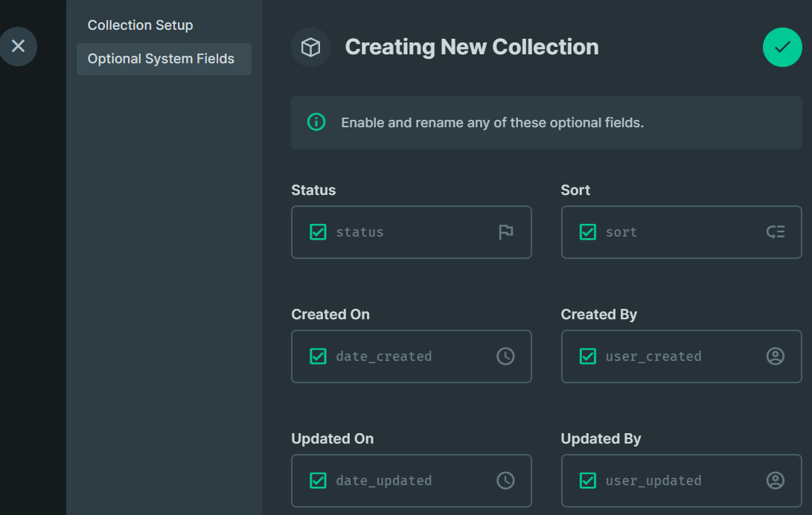The width and height of the screenshot is (812, 515).
Task: Click the clock icon for date_created
Action: [506, 356]
